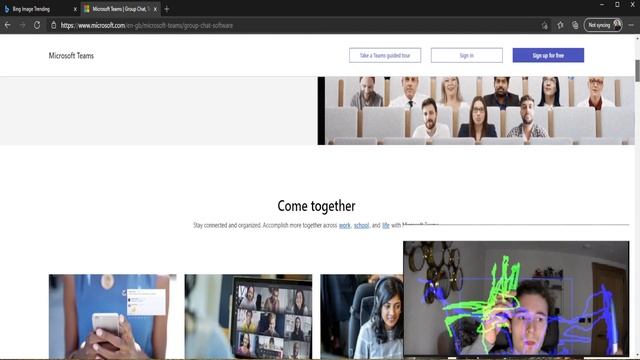Open the favorites list icon
The image size is (640, 360).
(560, 25)
